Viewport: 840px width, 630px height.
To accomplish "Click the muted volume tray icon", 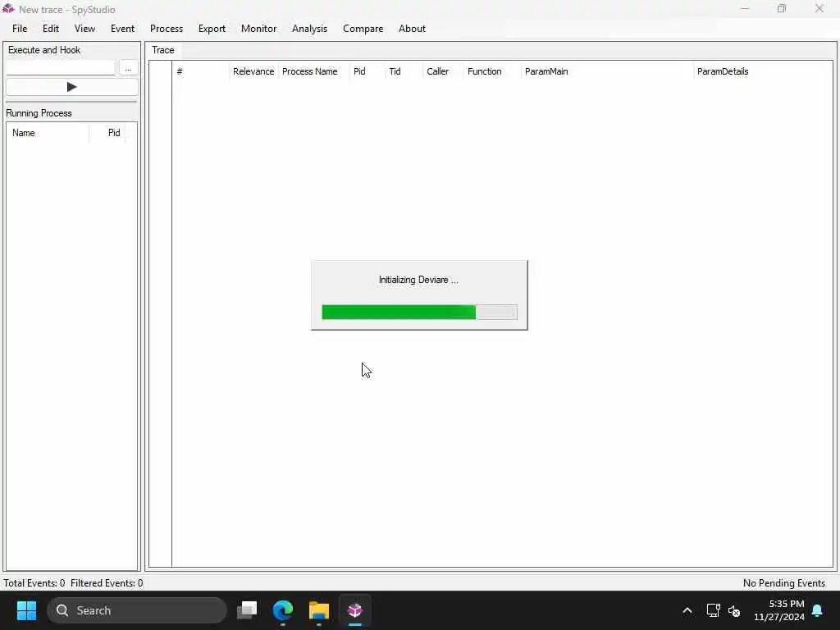I will [x=734, y=610].
